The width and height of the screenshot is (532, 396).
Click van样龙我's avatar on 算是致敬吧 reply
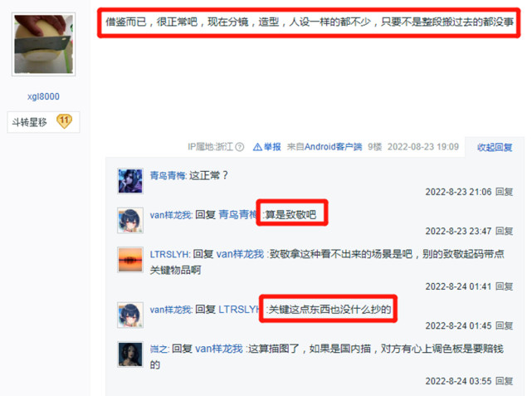tap(130, 221)
